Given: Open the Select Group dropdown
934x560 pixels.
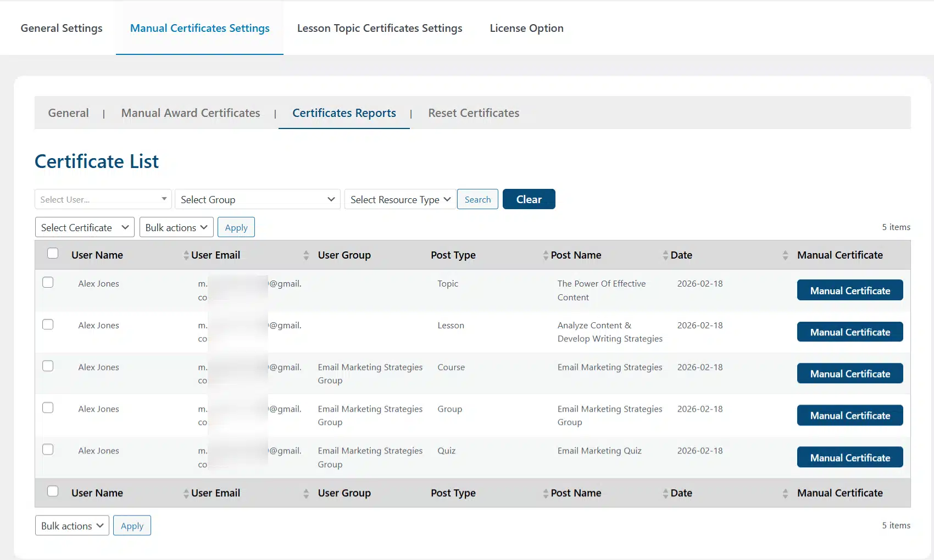Looking at the screenshot, I should [258, 199].
